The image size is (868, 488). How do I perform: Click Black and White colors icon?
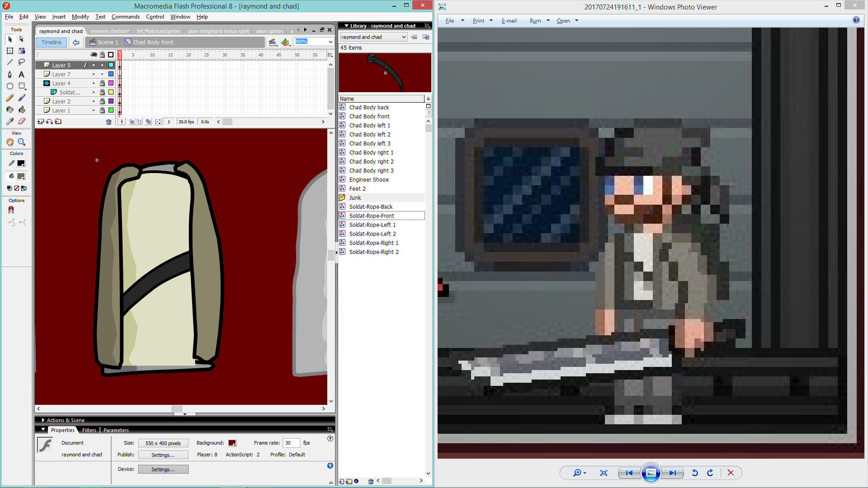click(9, 188)
